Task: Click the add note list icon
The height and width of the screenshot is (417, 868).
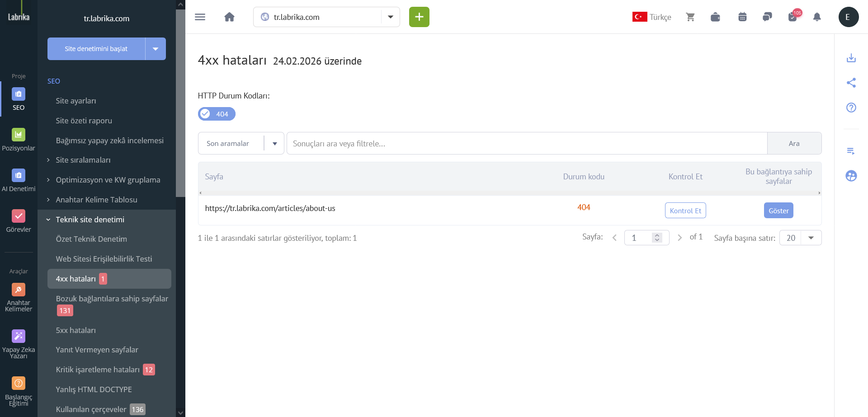Action: pyautogui.click(x=851, y=151)
